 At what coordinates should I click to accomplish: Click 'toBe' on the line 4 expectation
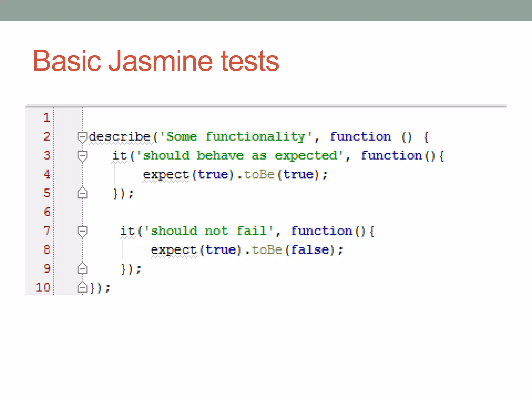click(x=259, y=174)
